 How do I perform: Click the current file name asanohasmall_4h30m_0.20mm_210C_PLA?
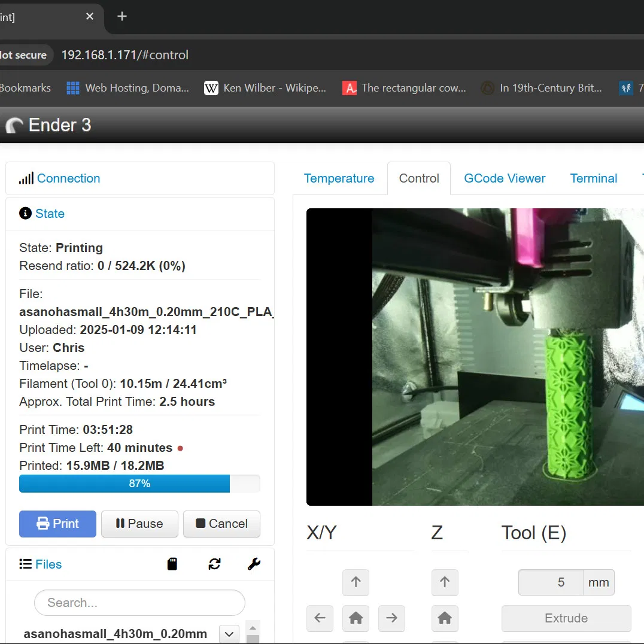[146, 312]
